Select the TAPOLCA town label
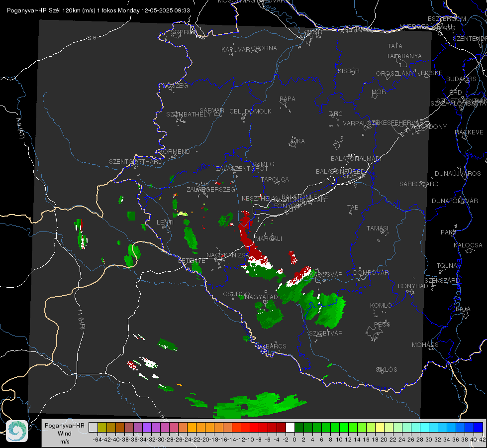 click(275, 180)
